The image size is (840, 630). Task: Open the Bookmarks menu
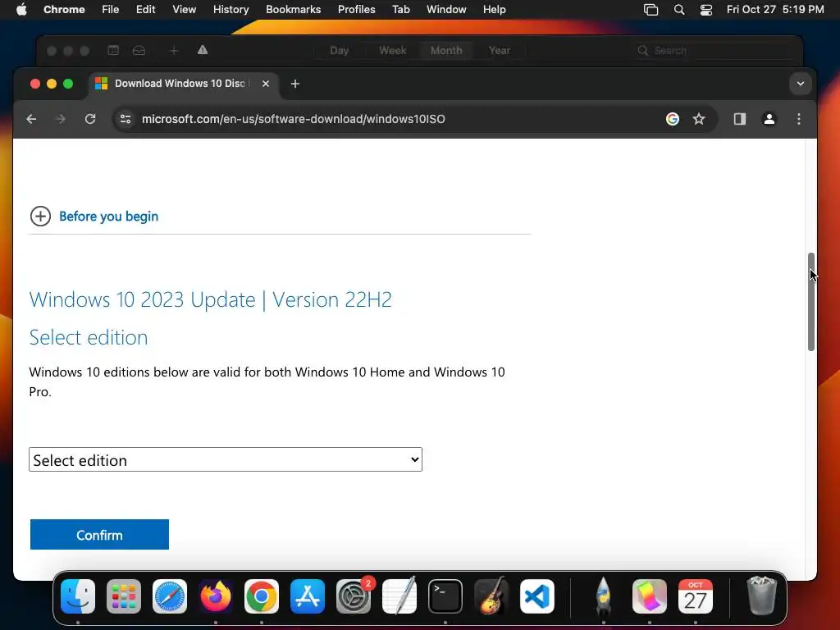tap(293, 10)
